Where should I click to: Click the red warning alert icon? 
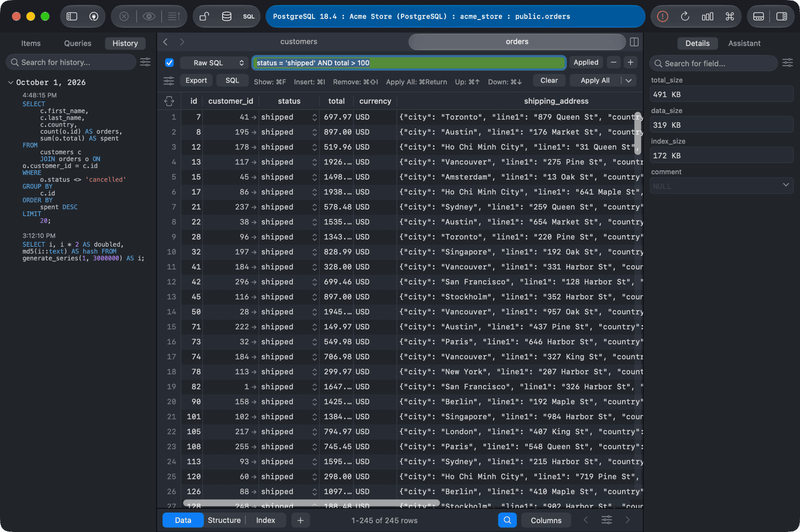click(x=662, y=16)
